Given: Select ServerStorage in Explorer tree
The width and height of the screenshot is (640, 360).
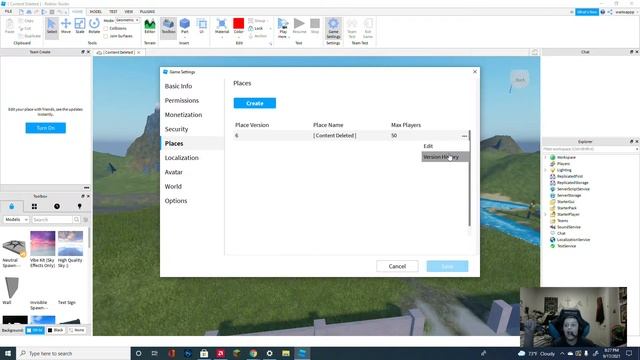Looking at the screenshot, I should pyautogui.click(x=569, y=196).
